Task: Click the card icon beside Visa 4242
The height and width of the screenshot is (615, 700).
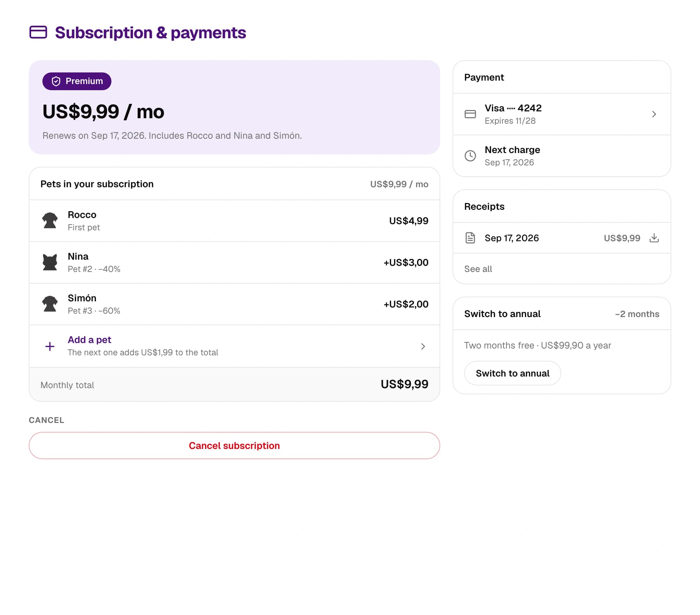Action: click(470, 114)
